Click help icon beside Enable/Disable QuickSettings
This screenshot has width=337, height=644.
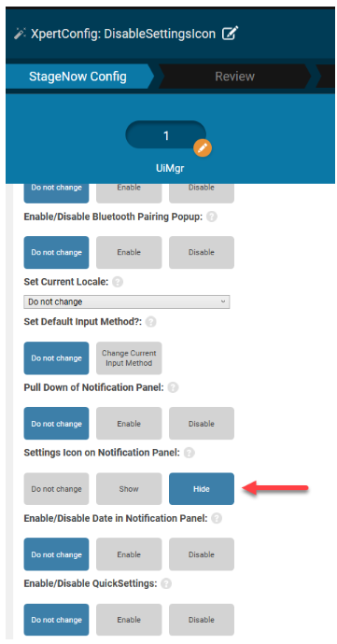(166, 583)
